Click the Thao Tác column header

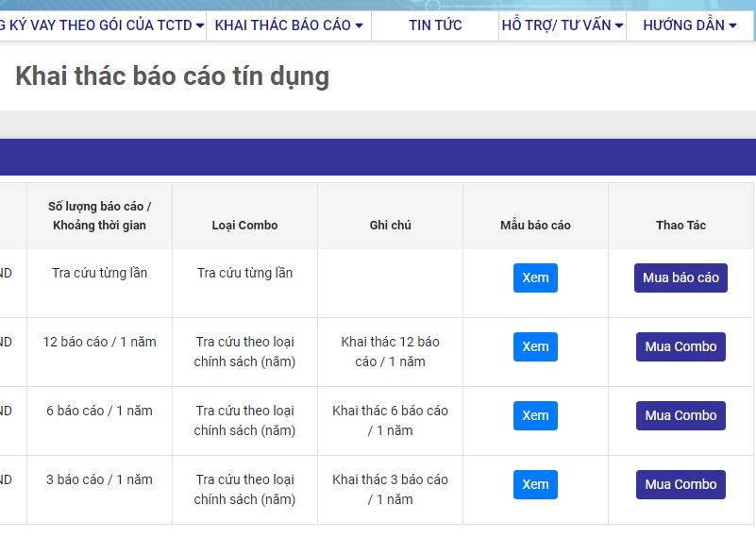pos(680,225)
